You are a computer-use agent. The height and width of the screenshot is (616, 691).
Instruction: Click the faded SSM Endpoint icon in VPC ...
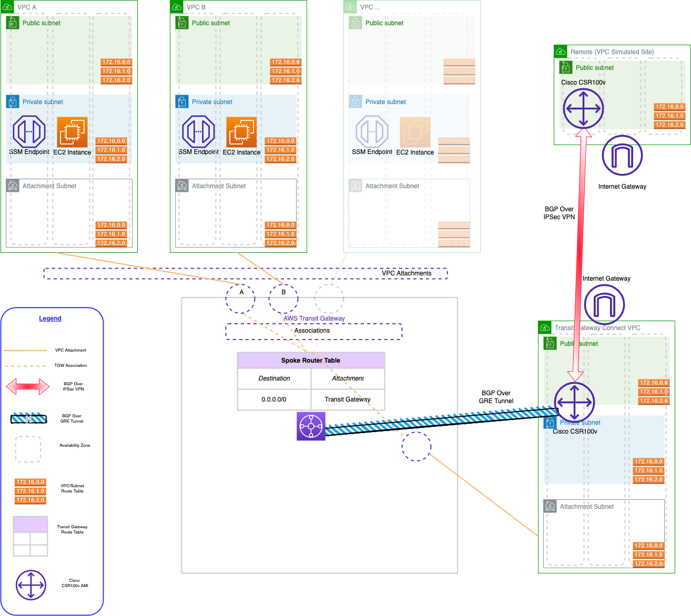point(372,131)
